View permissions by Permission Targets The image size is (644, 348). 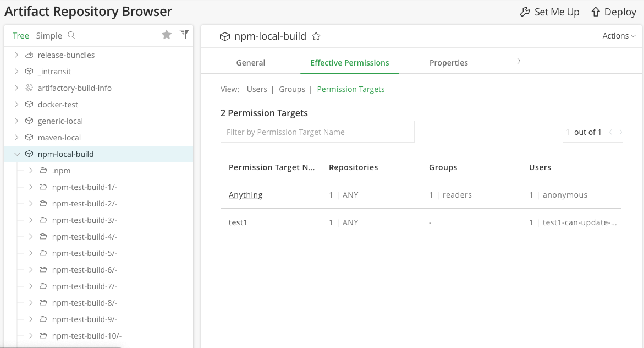[351, 89]
